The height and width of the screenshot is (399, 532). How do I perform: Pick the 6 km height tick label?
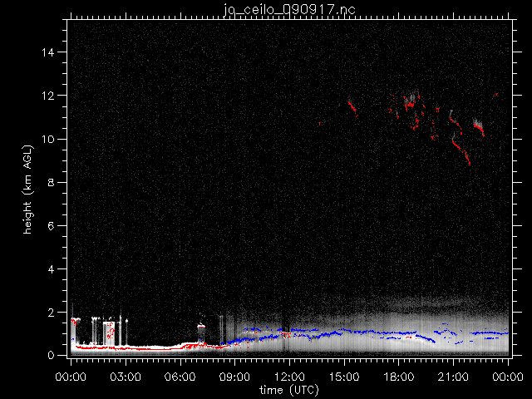(52, 226)
